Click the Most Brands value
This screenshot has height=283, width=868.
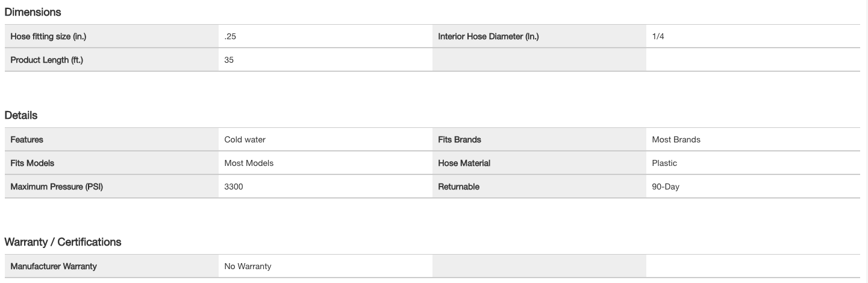click(676, 139)
